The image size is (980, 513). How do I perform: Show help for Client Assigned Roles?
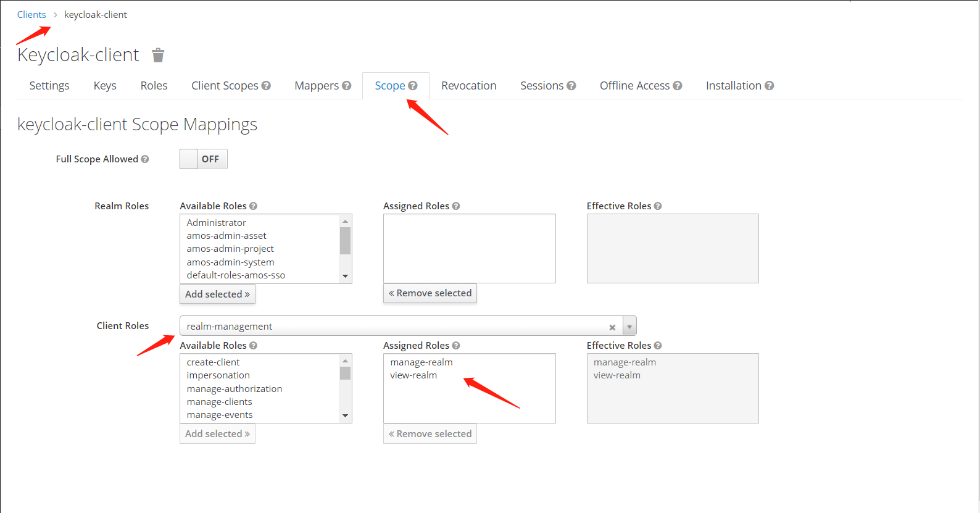[456, 346]
